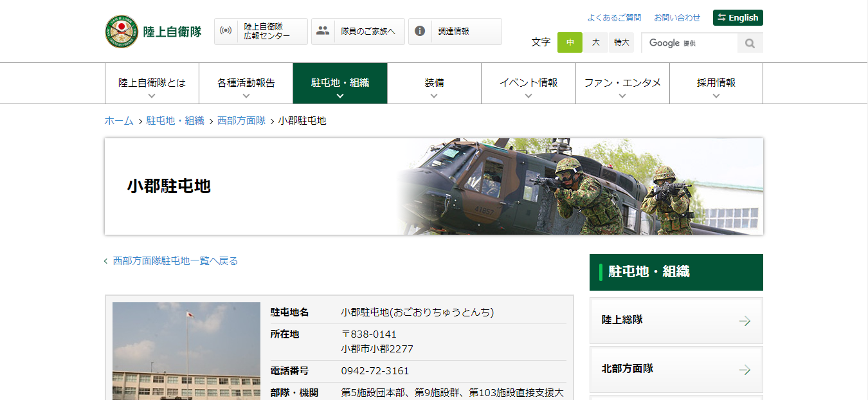Screen dimensions: 868x400
Task: Open the よくあるご質問 link
Action: pyautogui.click(x=614, y=18)
